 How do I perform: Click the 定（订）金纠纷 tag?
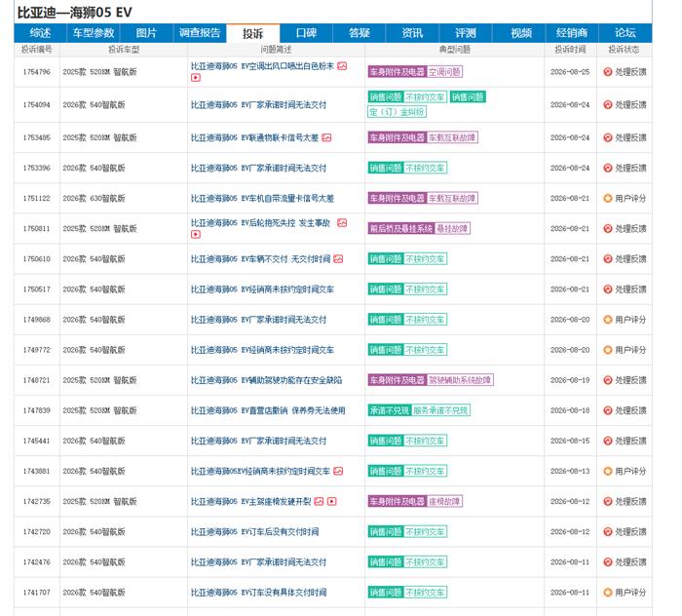point(397,112)
